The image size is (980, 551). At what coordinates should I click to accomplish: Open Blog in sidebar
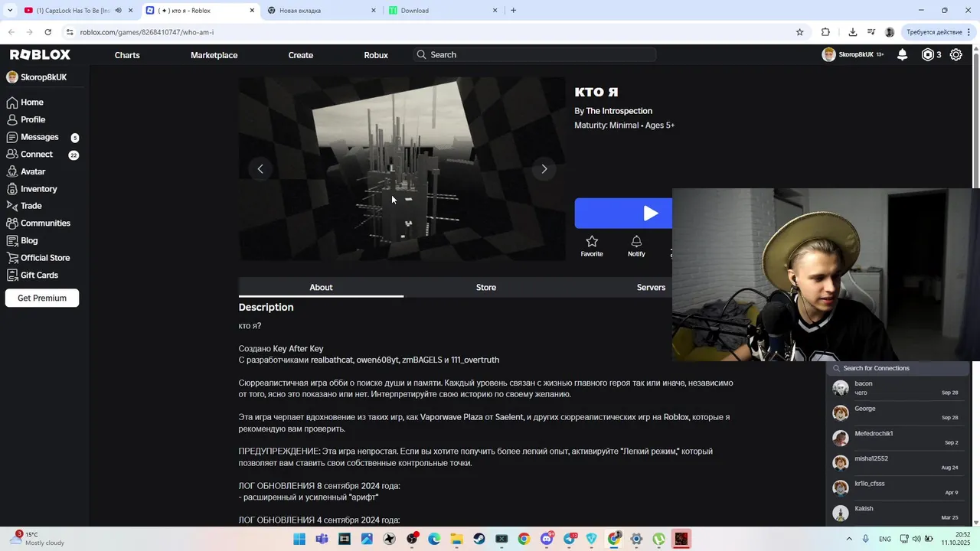pos(29,240)
